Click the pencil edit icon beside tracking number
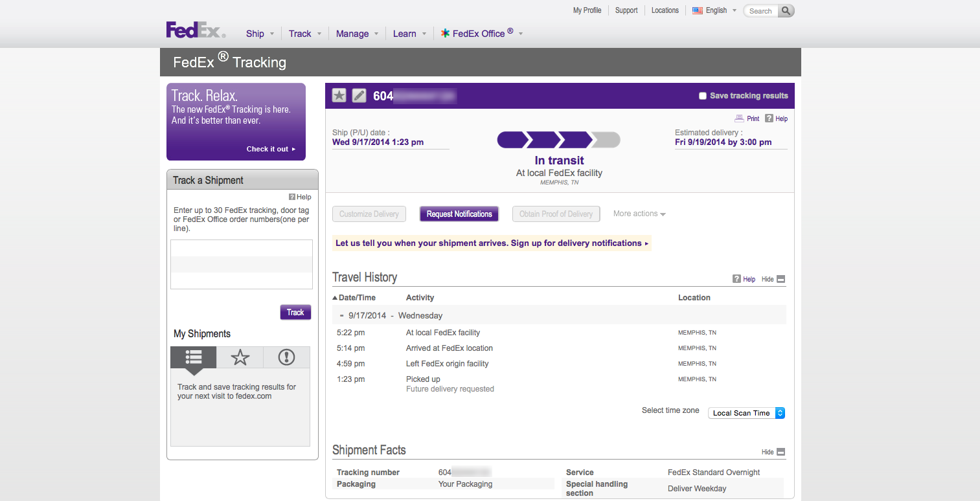Viewport: 980px width, 501px height. pyautogui.click(x=359, y=96)
